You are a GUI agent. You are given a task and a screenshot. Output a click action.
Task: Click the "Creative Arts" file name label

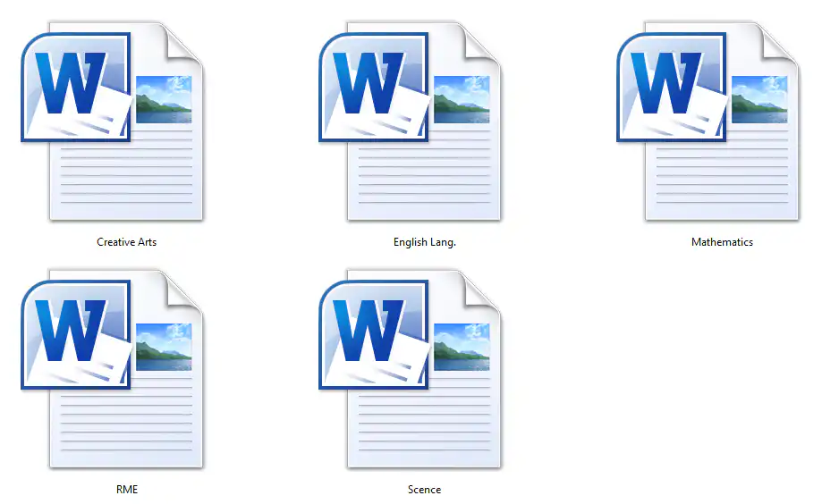(126, 242)
